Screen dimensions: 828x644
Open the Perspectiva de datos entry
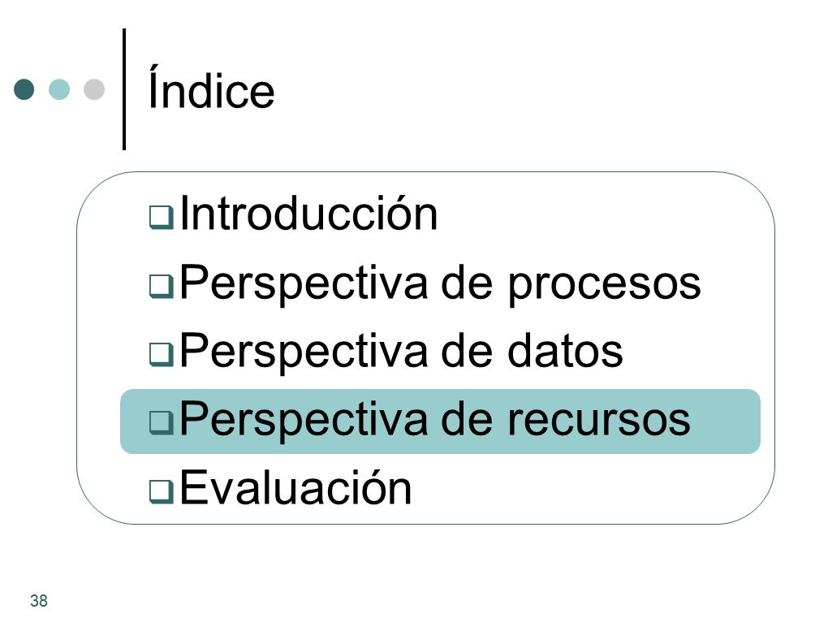tap(401, 352)
